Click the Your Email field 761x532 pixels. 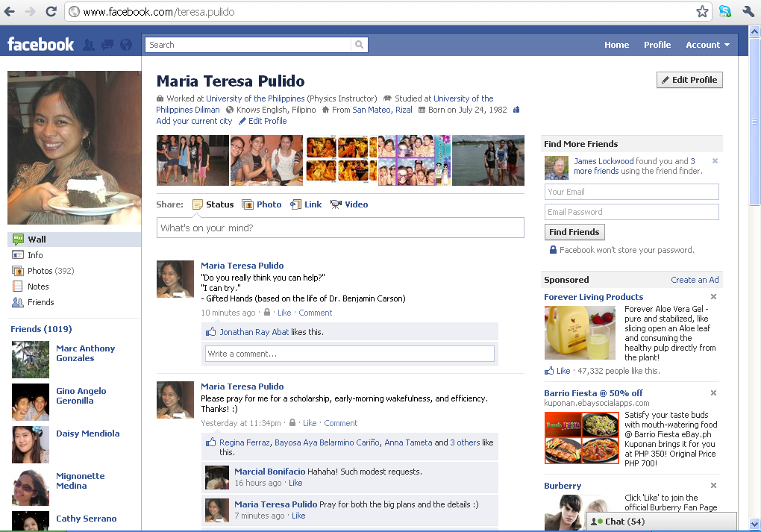coord(631,192)
